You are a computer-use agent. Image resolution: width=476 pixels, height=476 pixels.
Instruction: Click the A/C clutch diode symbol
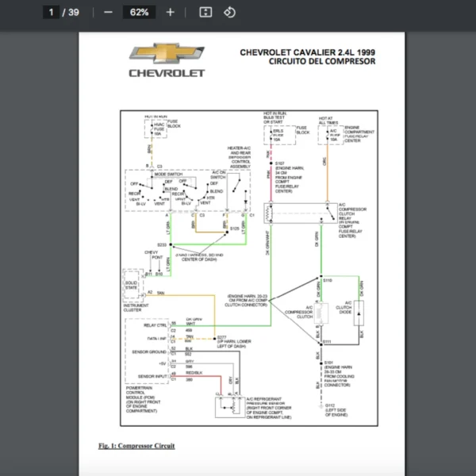[x=359, y=313]
